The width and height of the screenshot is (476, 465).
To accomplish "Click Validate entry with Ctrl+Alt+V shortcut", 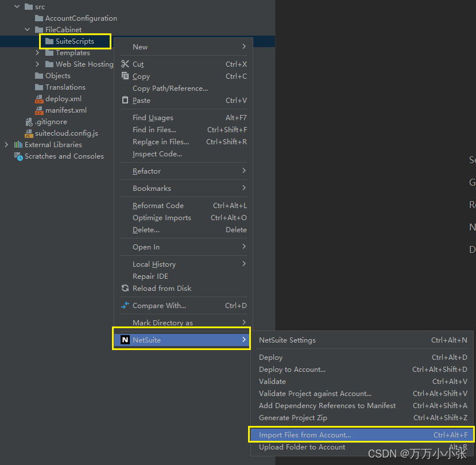I will click(361, 382).
